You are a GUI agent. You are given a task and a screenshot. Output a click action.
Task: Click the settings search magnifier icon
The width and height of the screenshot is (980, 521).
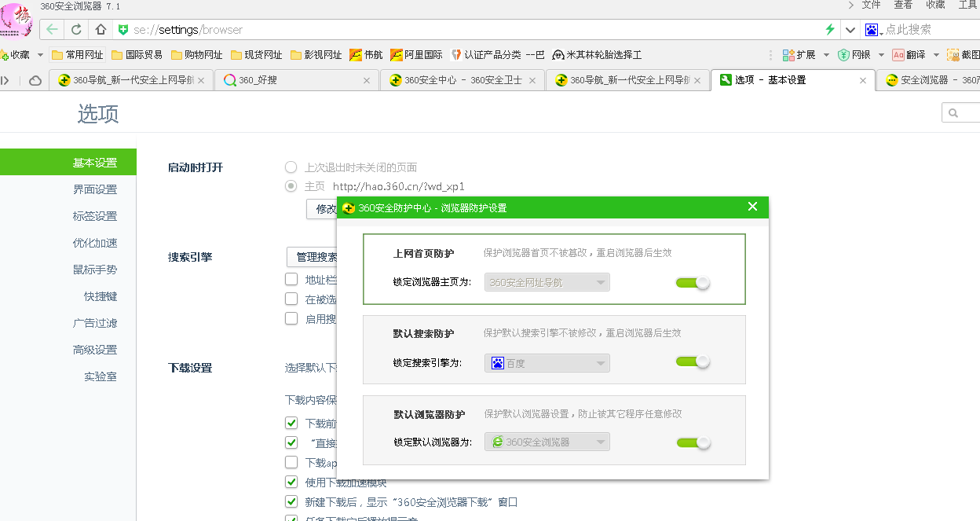click(x=953, y=113)
